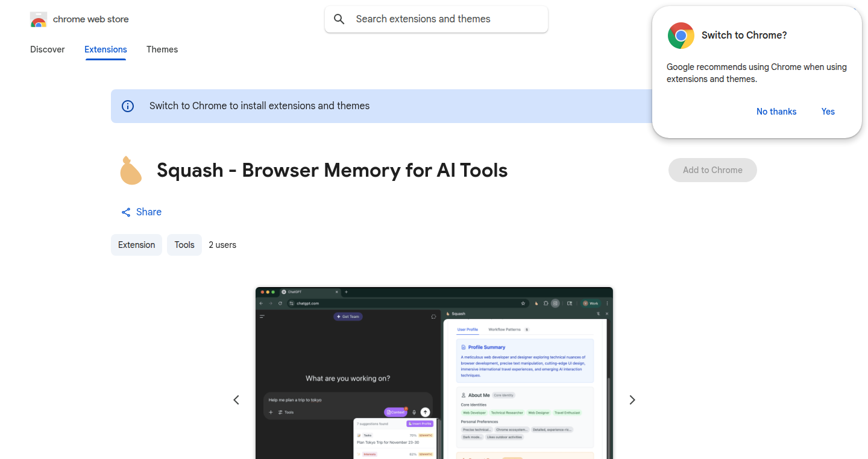
Task: Click the Squash extension pouch icon
Action: pos(131,170)
